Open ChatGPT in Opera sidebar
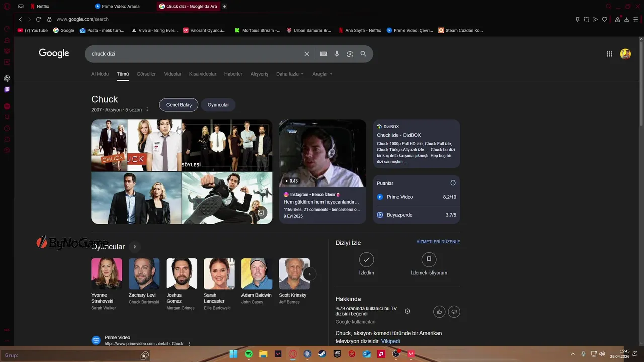This screenshot has height=362, width=644. tap(7, 78)
